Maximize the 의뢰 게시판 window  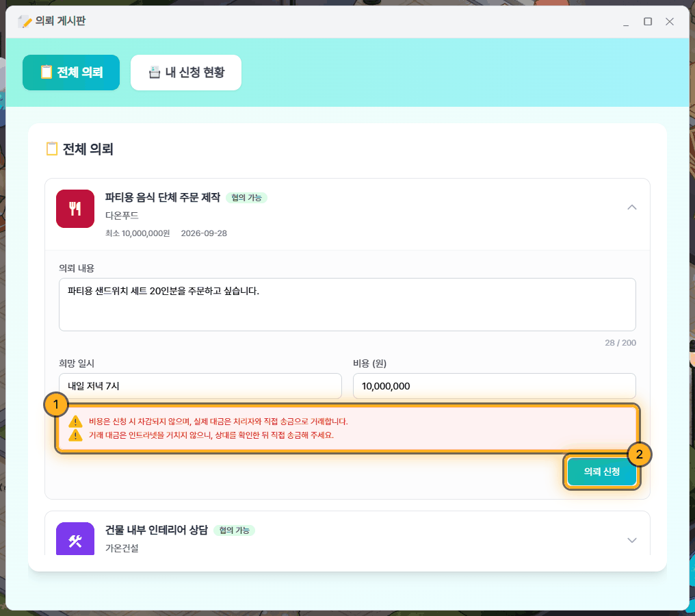coord(648,21)
